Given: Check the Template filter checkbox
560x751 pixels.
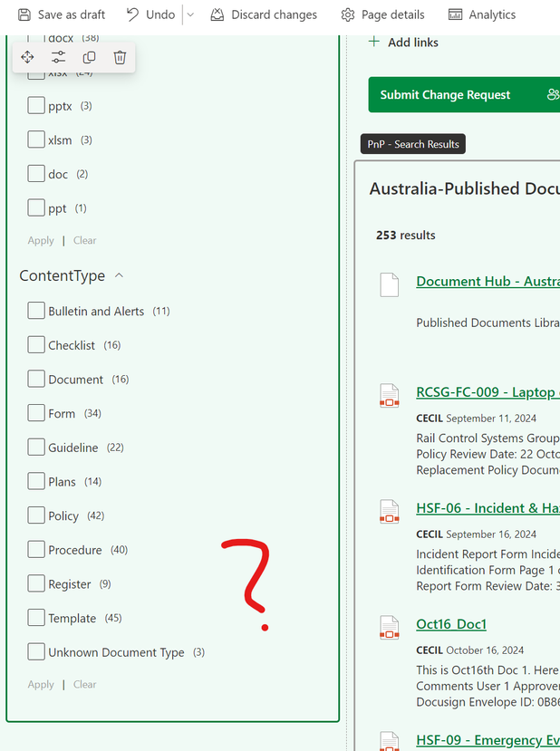Looking at the screenshot, I should pyautogui.click(x=36, y=617).
